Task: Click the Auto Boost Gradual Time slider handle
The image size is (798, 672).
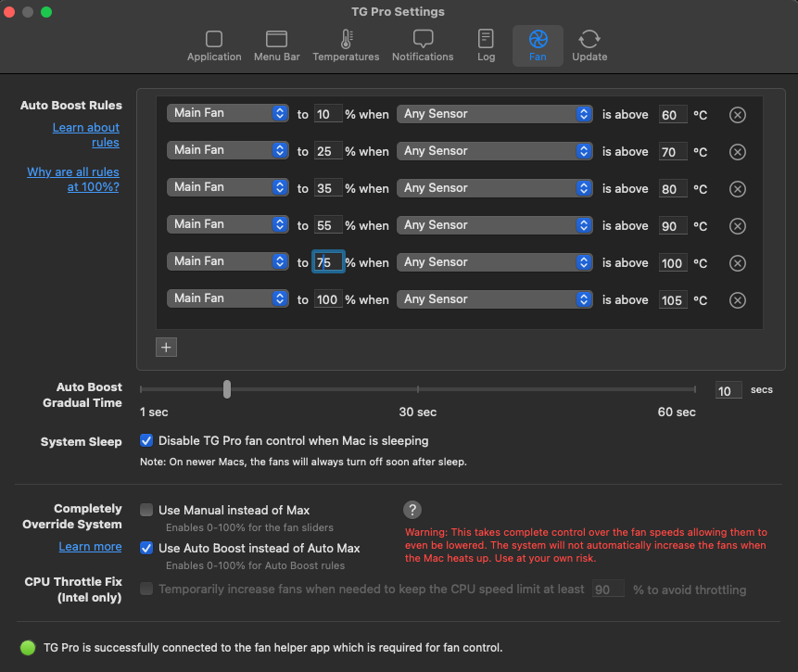Action: coord(227,389)
